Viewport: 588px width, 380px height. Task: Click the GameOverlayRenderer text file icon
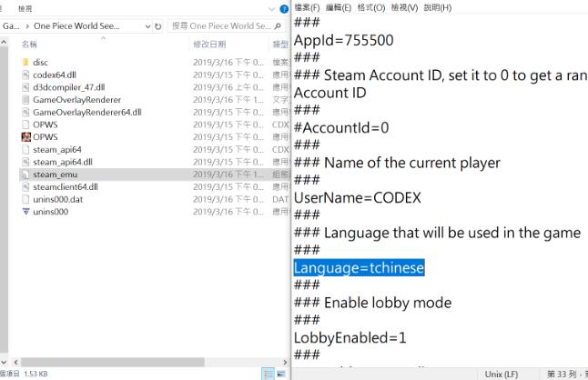coord(25,100)
